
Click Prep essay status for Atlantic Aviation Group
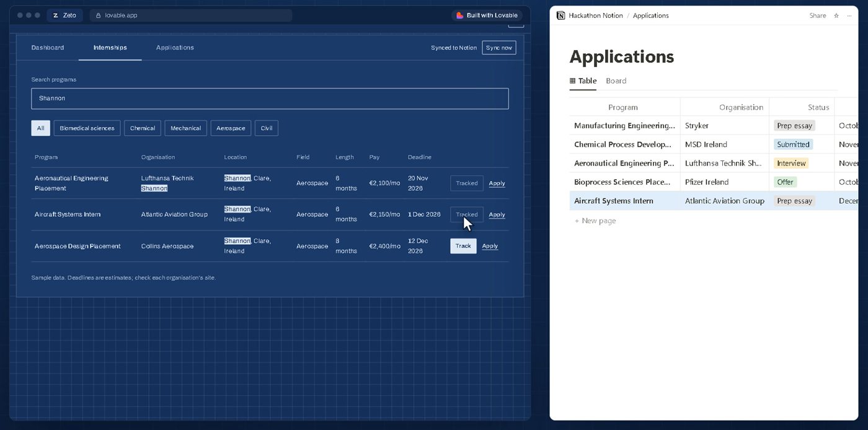(x=794, y=201)
